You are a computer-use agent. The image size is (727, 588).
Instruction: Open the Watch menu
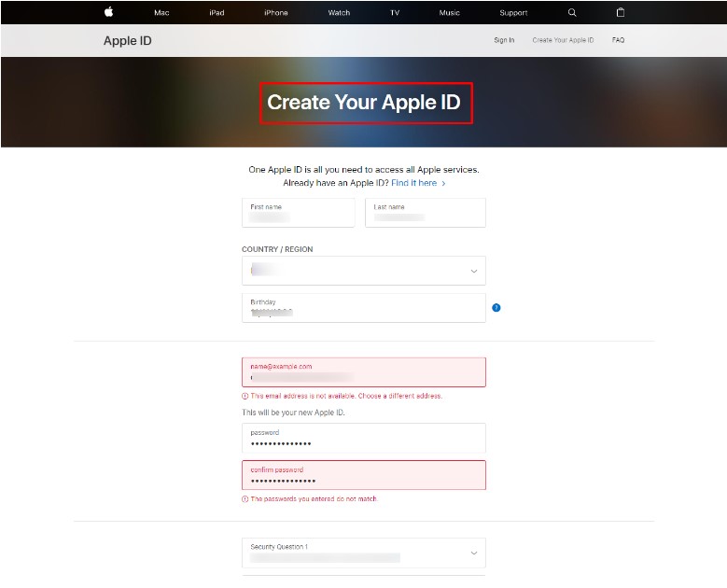tap(339, 12)
